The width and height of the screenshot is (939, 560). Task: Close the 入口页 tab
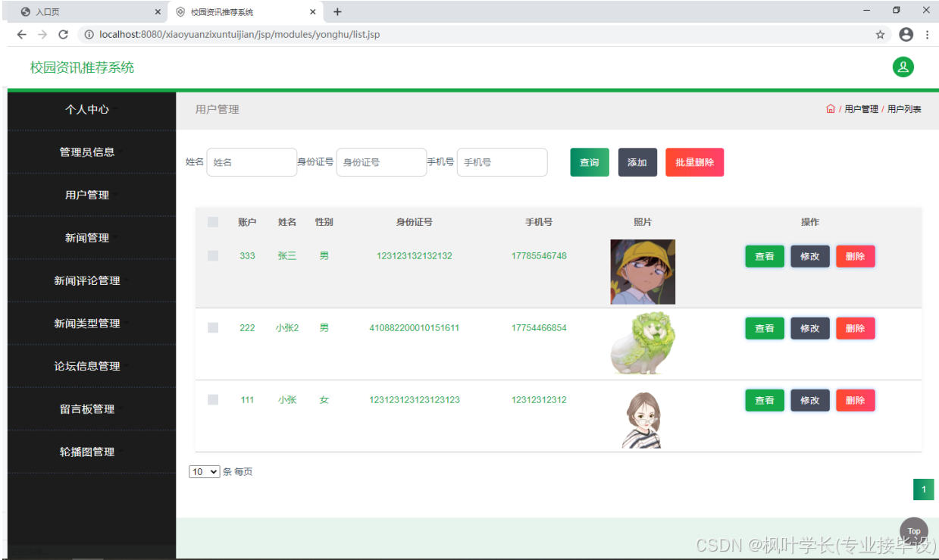pos(158,12)
